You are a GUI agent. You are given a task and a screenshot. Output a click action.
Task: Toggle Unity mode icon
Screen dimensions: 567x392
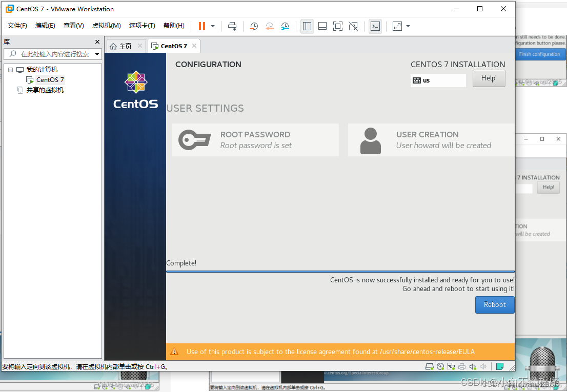coord(353,26)
